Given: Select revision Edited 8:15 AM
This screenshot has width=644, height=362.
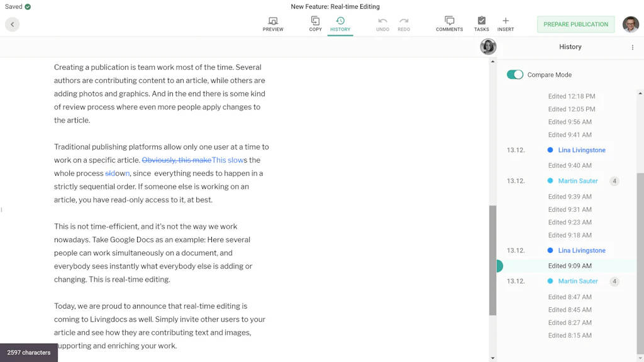Looking at the screenshot, I should coord(570,336).
